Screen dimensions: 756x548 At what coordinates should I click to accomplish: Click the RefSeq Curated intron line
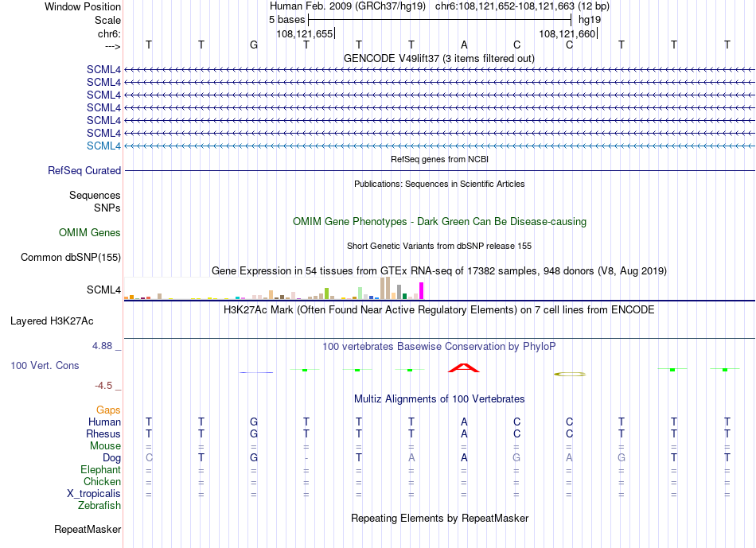(x=439, y=171)
